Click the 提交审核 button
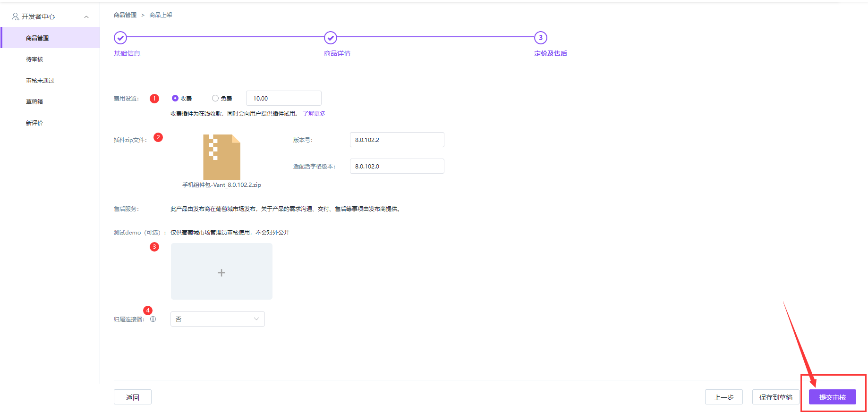The height and width of the screenshot is (420, 868). tap(833, 397)
